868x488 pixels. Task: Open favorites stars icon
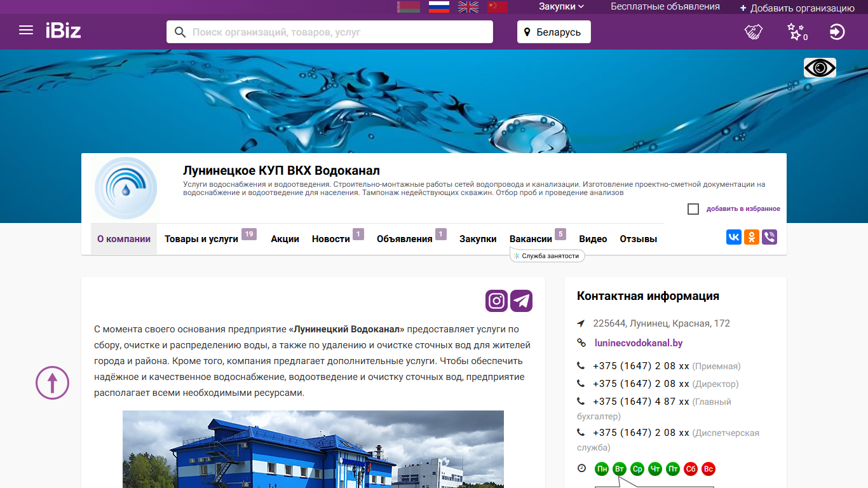796,32
